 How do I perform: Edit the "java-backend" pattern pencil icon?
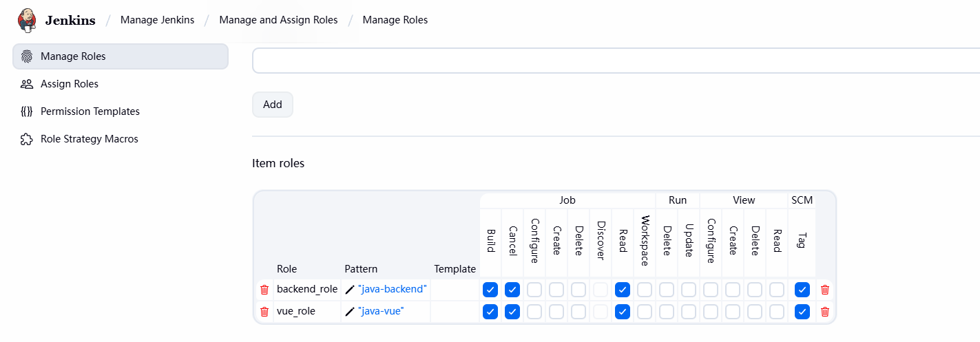350,290
